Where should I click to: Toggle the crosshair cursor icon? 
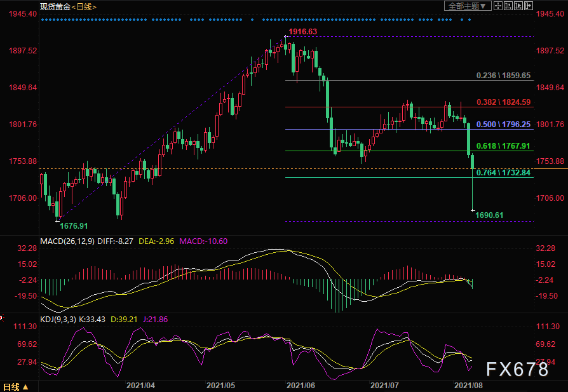coord(498,6)
